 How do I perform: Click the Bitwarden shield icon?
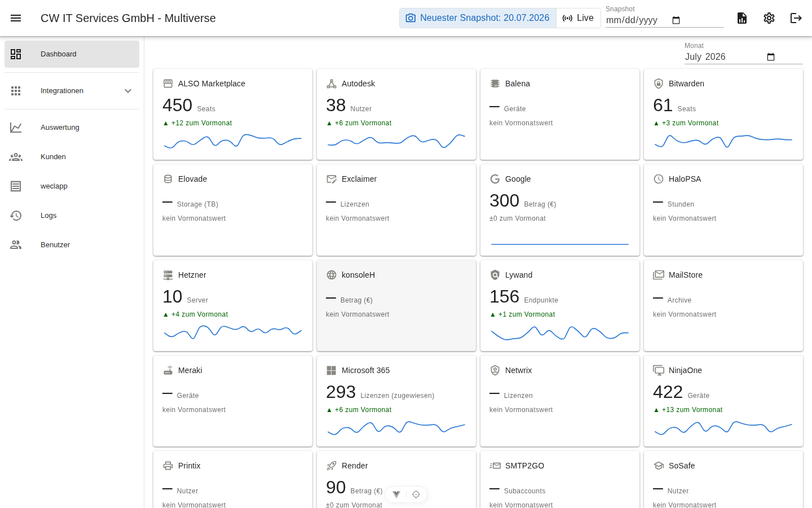(659, 84)
